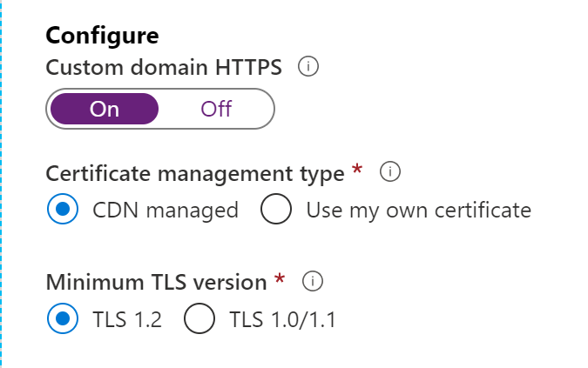Turn Custom domain HTTPS On

(x=105, y=109)
